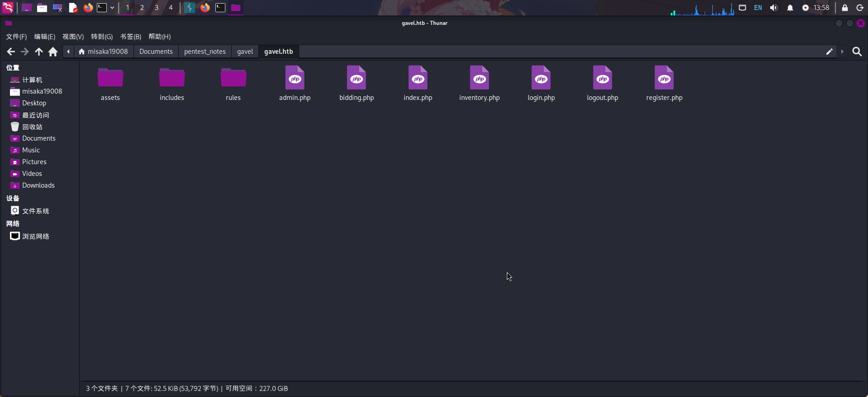
Task: Open the 帮助(H) menu
Action: click(160, 37)
